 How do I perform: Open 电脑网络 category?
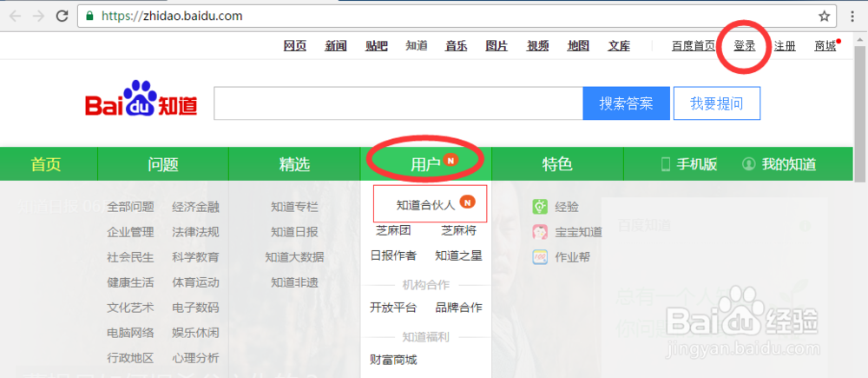pyautogui.click(x=131, y=333)
